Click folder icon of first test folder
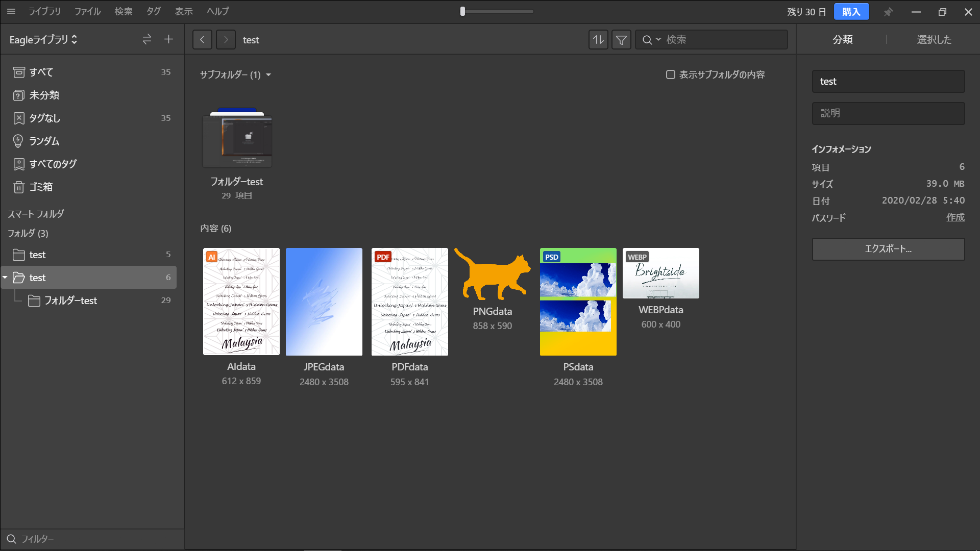980x551 pixels. tap(19, 255)
